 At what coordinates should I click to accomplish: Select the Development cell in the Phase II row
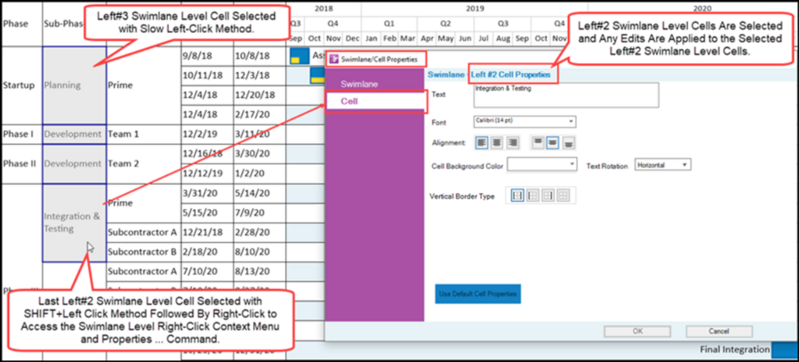74,164
